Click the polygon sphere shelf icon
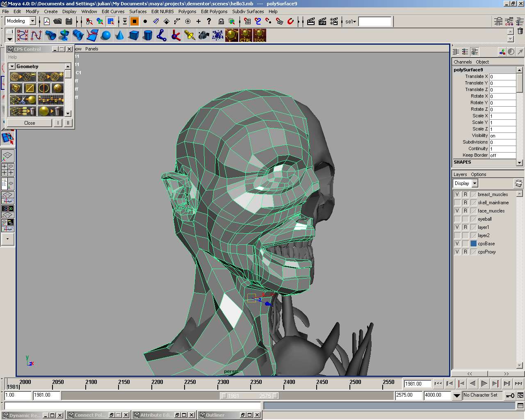 pyautogui.click(x=106, y=36)
